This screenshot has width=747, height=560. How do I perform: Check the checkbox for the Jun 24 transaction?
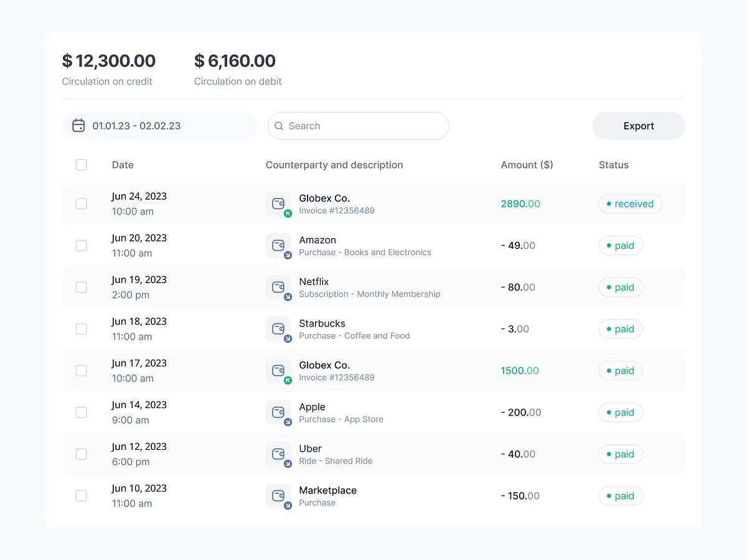tap(81, 203)
